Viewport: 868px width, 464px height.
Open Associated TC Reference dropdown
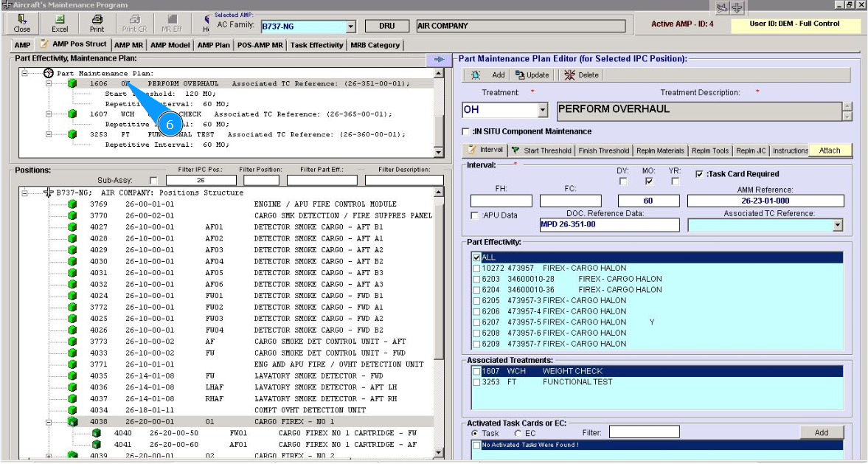point(837,226)
